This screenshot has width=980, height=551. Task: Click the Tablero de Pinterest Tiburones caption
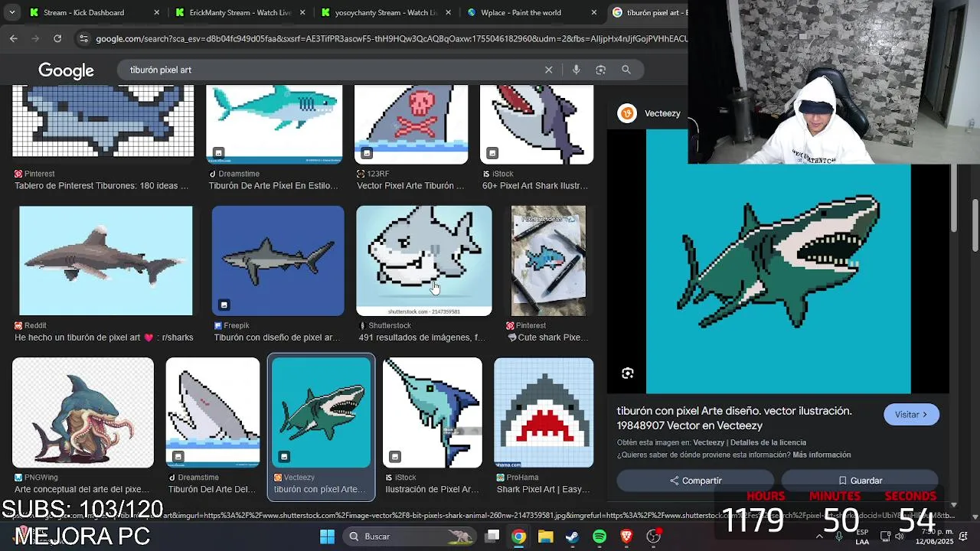[101, 186]
